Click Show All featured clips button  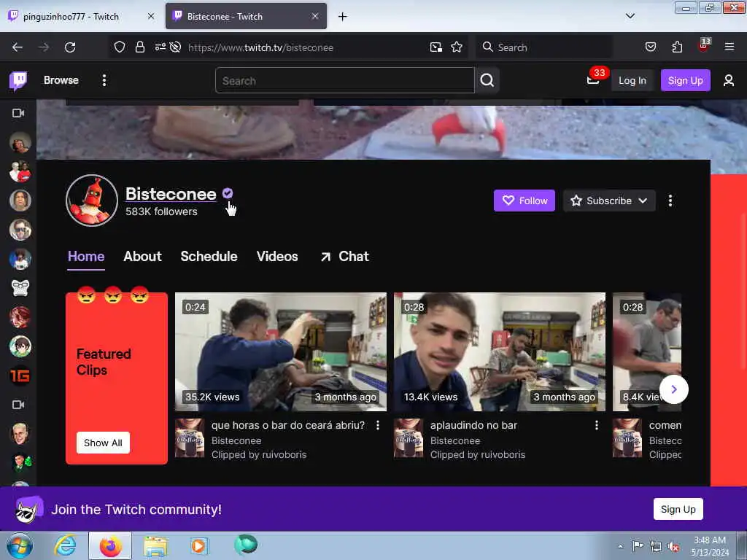point(103,443)
